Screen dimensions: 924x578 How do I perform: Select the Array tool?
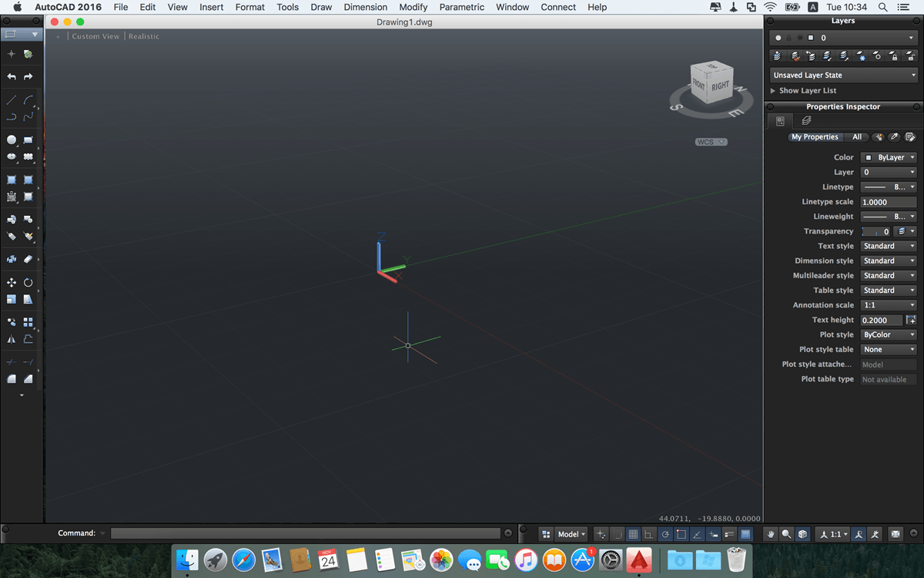pos(28,322)
